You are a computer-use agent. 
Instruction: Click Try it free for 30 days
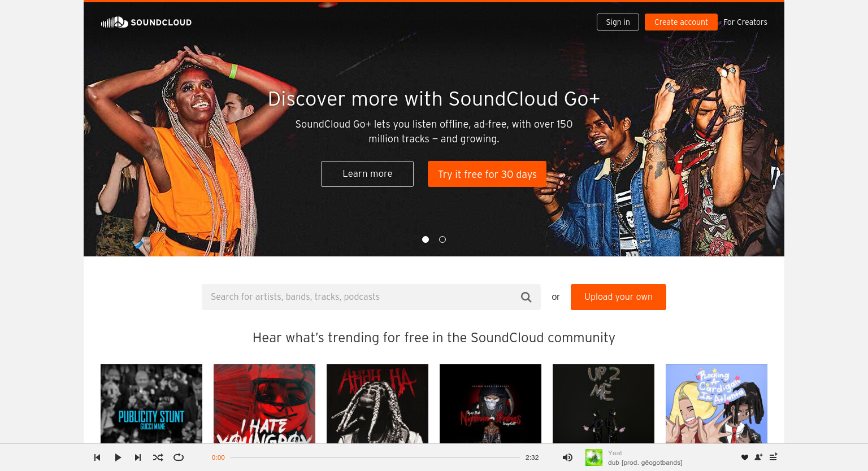(x=487, y=174)
